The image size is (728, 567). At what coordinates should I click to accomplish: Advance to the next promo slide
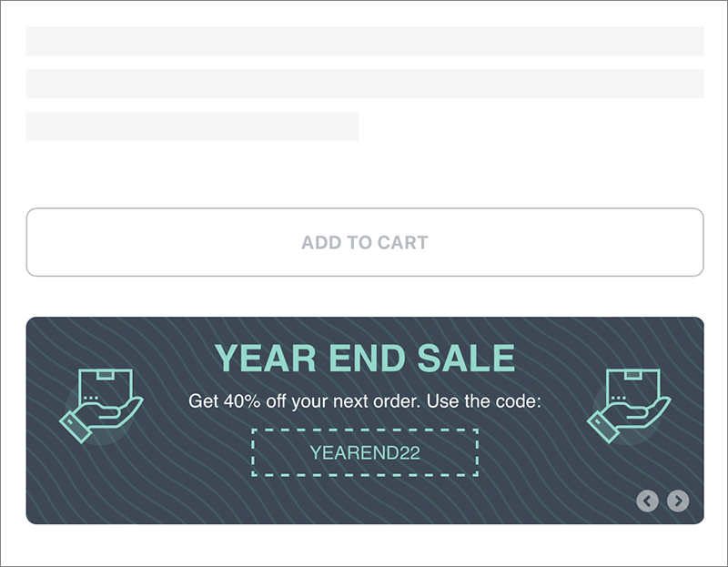[678, 501]
